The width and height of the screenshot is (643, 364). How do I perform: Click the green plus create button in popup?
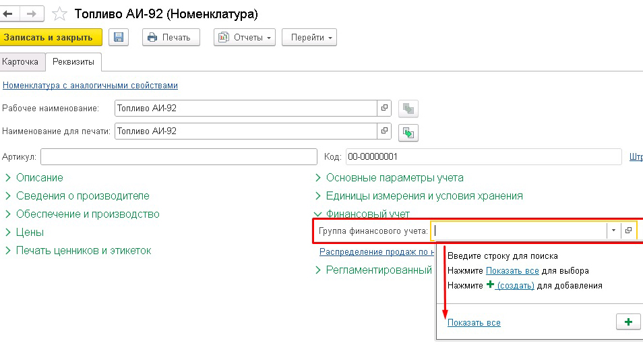[x=628, y=322]
